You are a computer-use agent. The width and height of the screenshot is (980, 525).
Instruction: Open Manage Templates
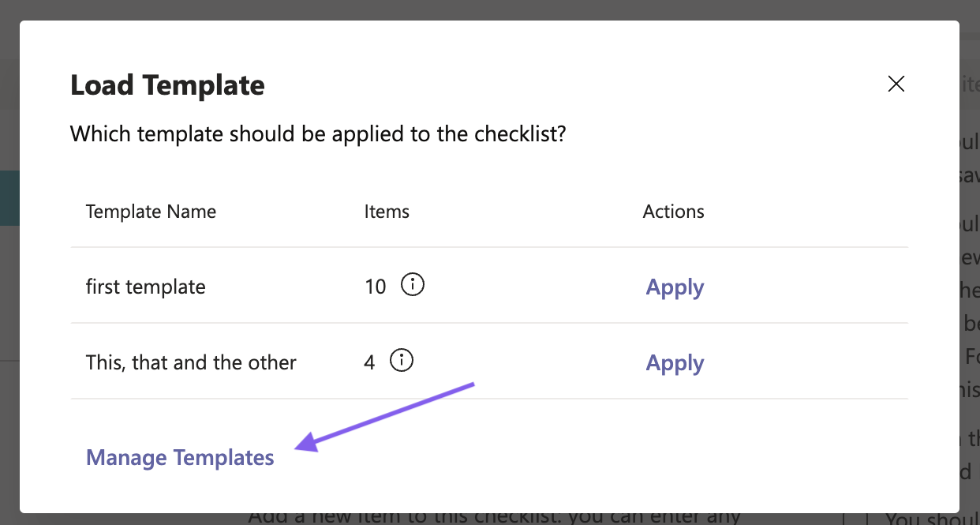[180, 457]
